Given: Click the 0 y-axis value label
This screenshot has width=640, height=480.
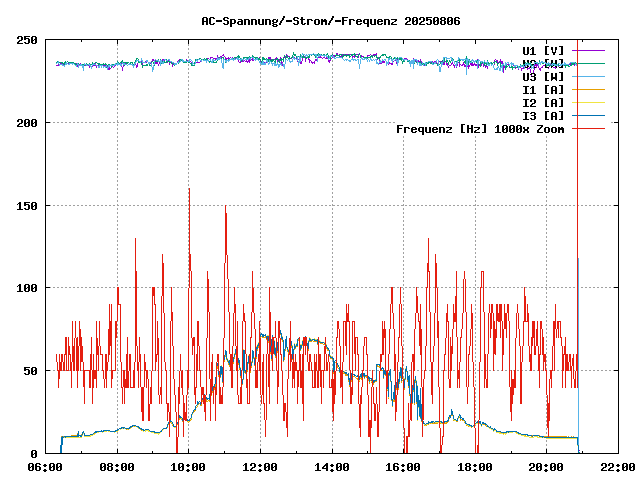Looking at the screenshot, I should [x=34, y=453].
